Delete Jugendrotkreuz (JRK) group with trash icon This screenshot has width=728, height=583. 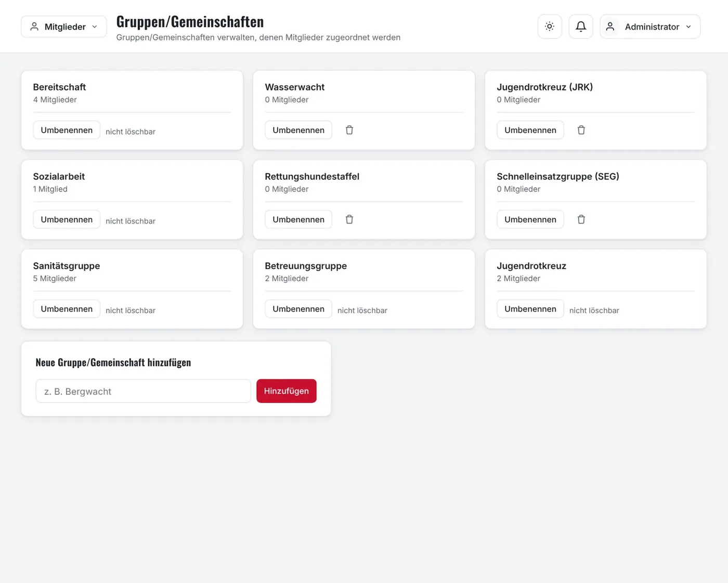[x=581, y=130]
